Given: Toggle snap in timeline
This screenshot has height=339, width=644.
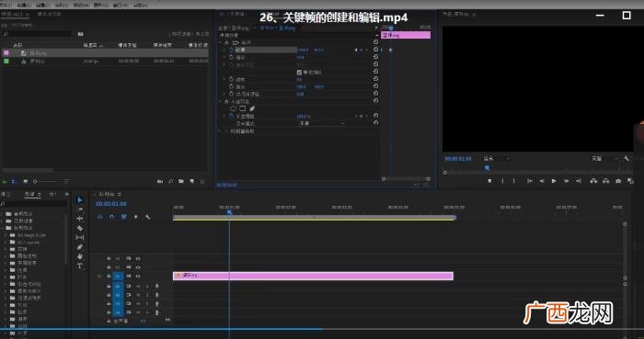Looking at the screenshot, I should coord(111,217).
